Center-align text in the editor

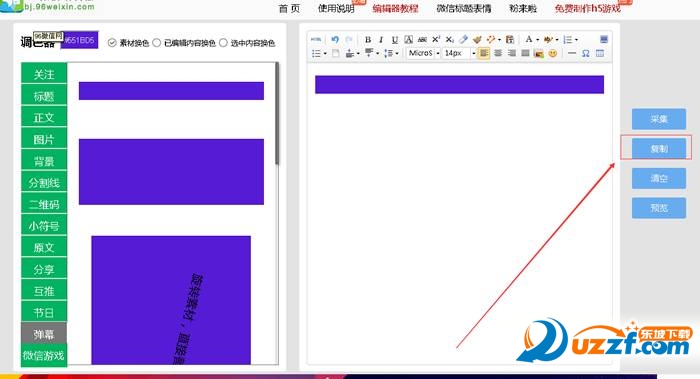tap(498, 54)
